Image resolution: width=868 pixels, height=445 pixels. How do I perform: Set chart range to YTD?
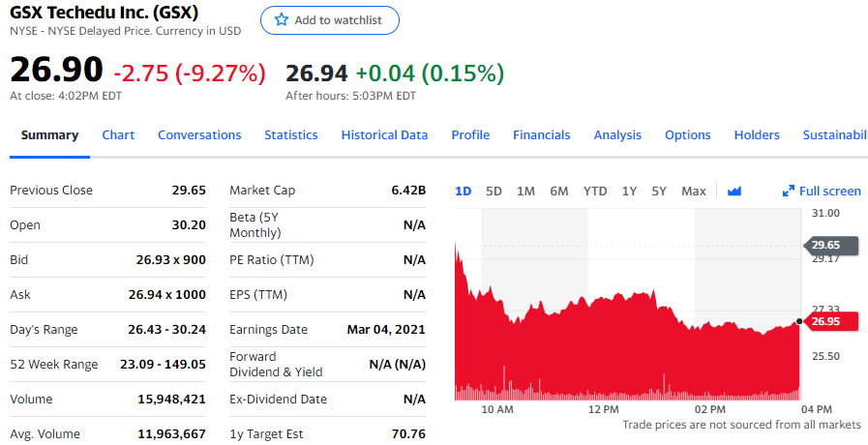pos(595,192)
